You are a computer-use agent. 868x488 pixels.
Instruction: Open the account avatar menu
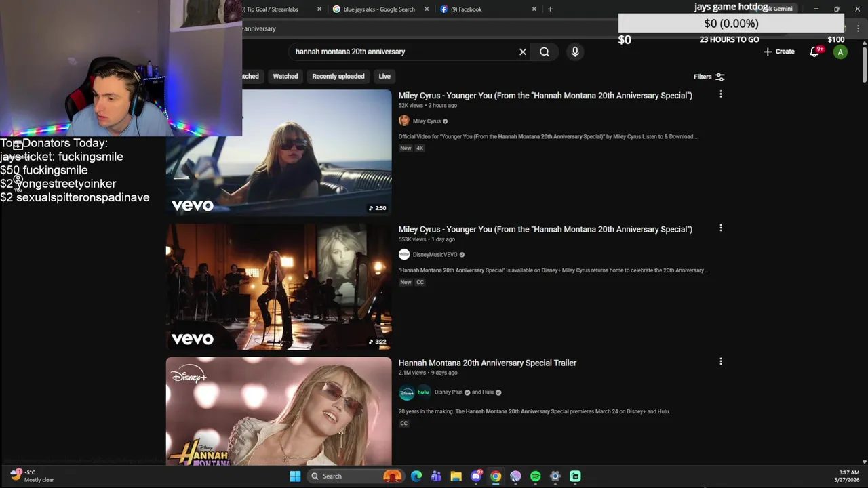click(x=840, y=52)
